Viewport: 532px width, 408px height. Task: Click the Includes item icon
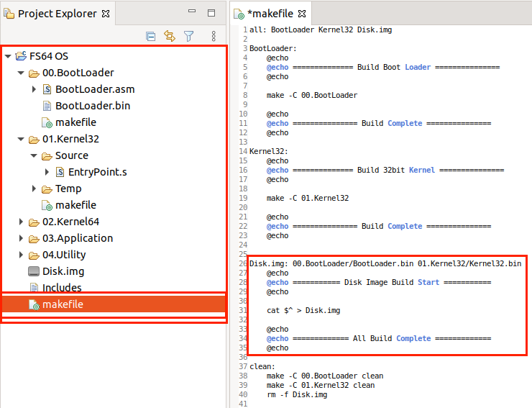pyautogui.click(x=34, y=287)
